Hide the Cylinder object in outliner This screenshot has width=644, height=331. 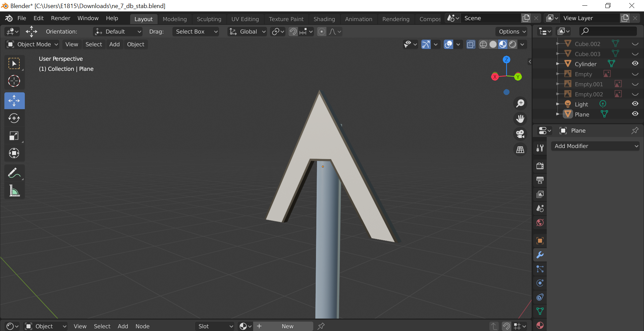pos(635,63)
